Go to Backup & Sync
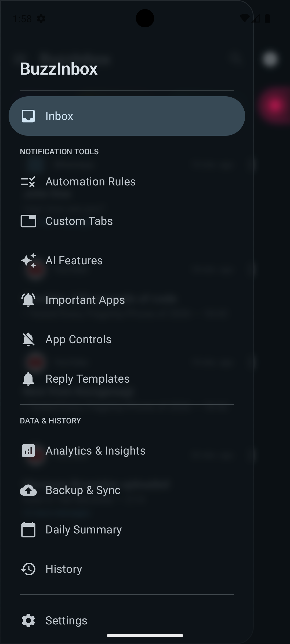290x644 pixels. pos(83,490)
